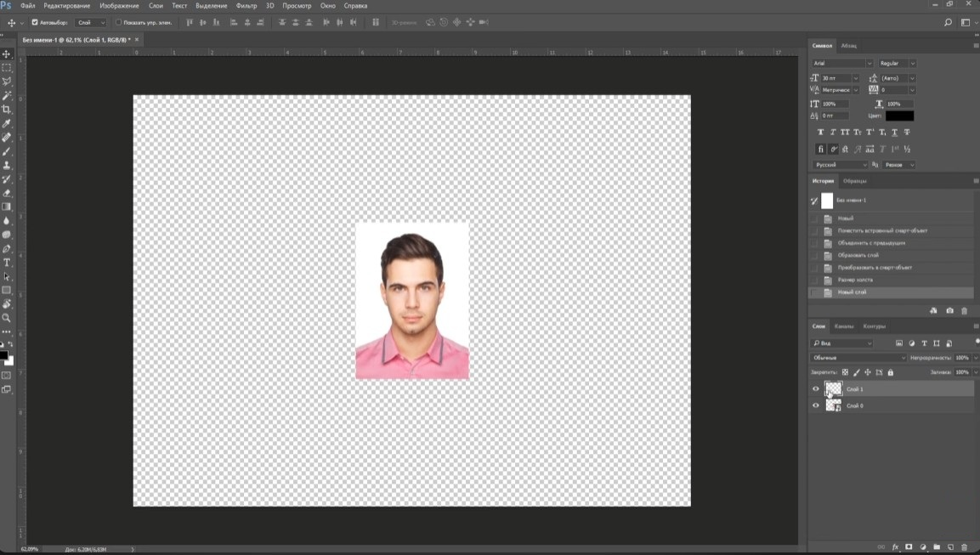980x555 pixels.
Task: Open the Слой auto-select target dropdown
Action: pos(91,22)
